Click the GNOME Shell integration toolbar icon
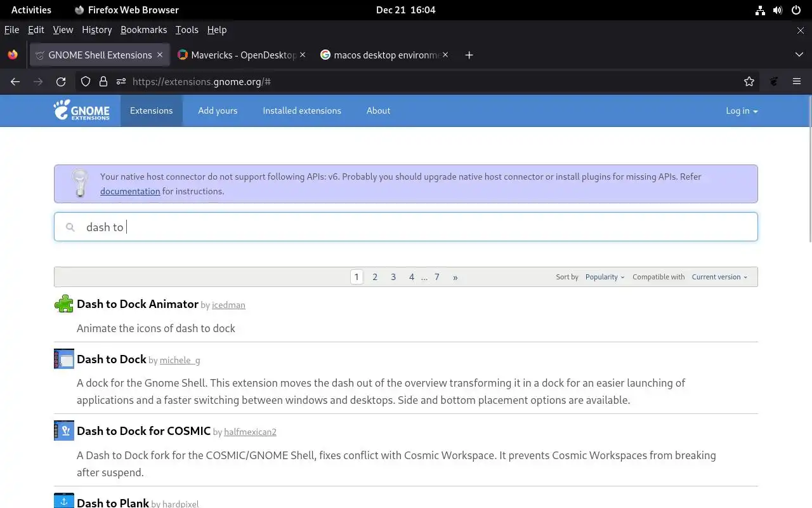Viewport: 812px width, 508px height. click(774, 81)
